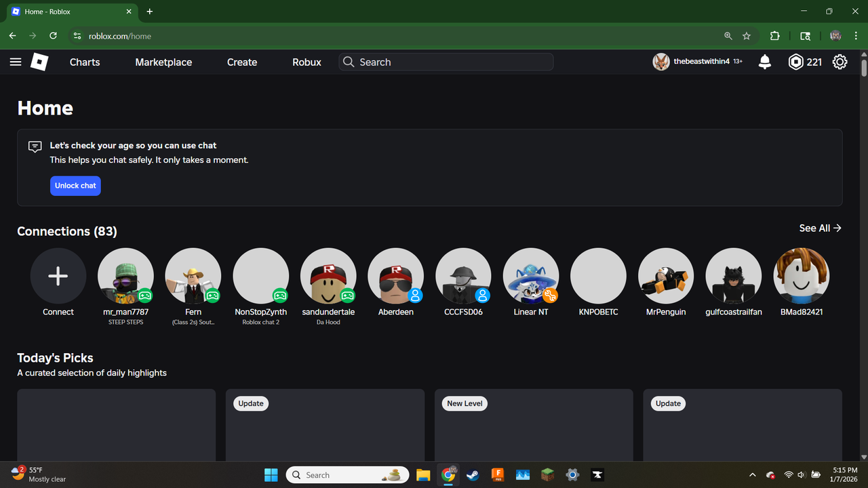Screen dimensions: 868x488
Task: Focus the Roblox Search field
Action: 446,62
